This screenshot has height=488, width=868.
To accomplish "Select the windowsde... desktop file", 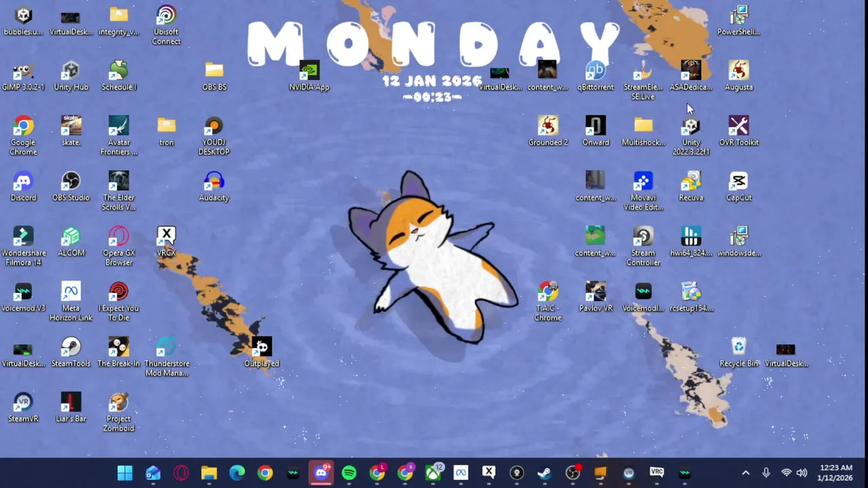I will click(x=738, y=241).
